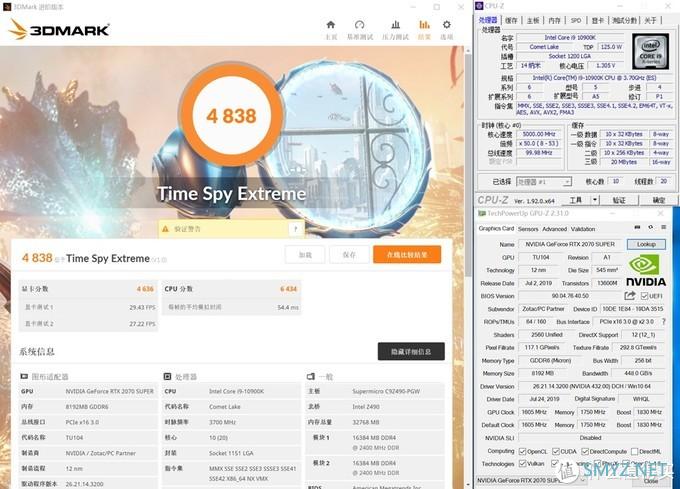Switch to the 内存 tab in CPU-Z
The width and height of the screenshot is (680, 489).
point(554,20)
